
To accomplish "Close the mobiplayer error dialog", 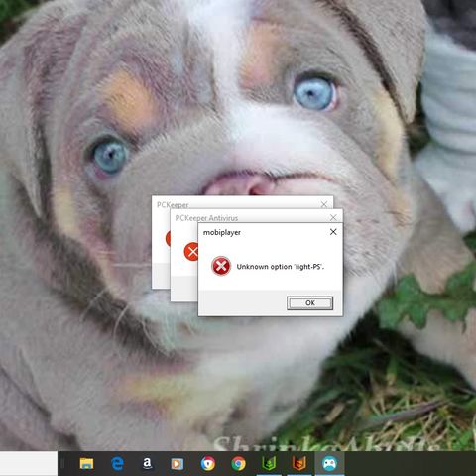I will tap(333, 232).
